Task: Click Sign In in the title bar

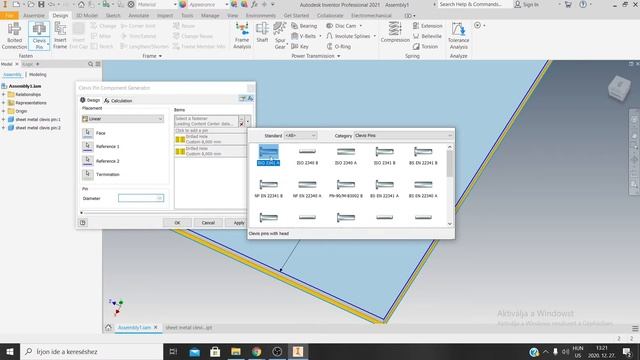Action: pos(527,4)
